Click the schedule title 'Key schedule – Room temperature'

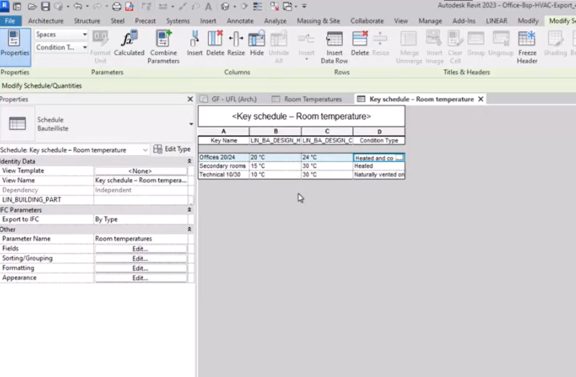click(301, 116)
